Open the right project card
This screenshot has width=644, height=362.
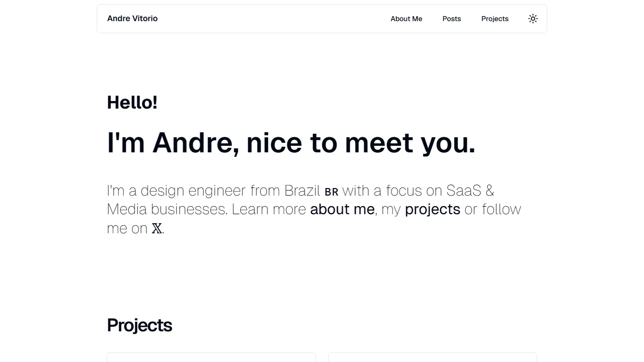pos(433,357)
